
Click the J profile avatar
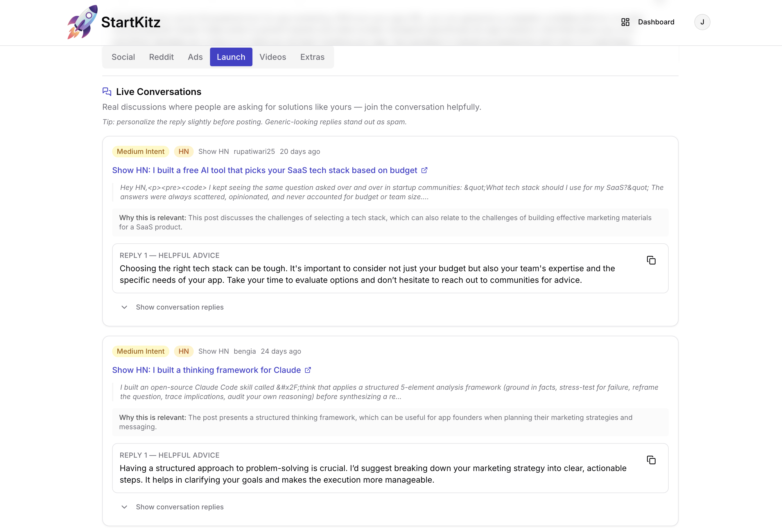click(703, 21)
